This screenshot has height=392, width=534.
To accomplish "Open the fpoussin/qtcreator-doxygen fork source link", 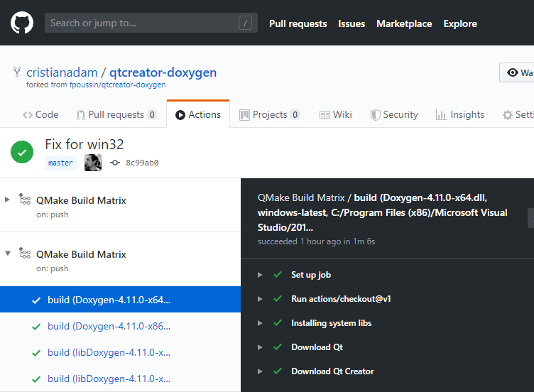I will coord(117,85).
